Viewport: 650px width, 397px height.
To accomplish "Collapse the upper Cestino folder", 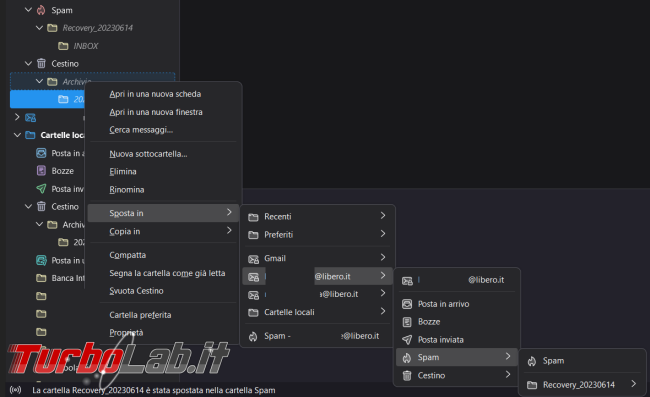I will pyautogui.click(x=28, y=63).
